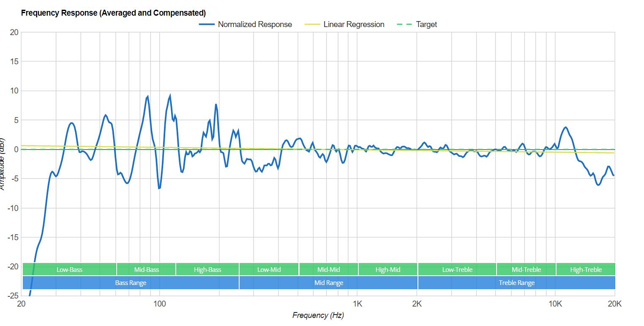The image size is (644, 326).
Task: Select the Mid-Treble band label
Action: [x=526, y=269]
